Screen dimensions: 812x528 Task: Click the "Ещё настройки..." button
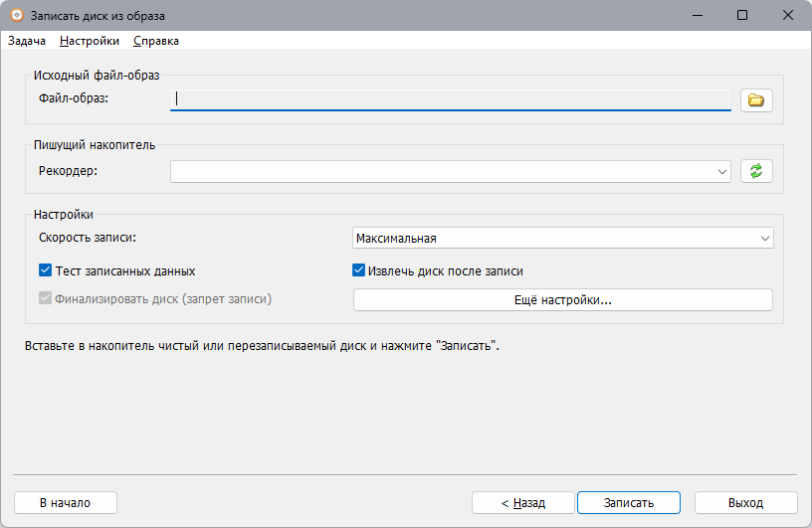[x=563, y=300]
